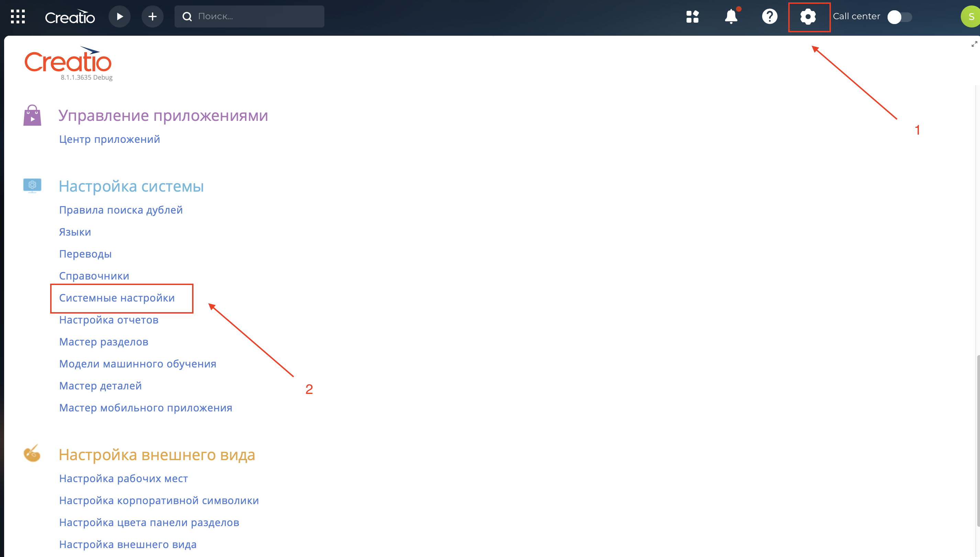Click the Creatio logo in top bar
This screenshot has height=557, width=980.
coord(70,17)
